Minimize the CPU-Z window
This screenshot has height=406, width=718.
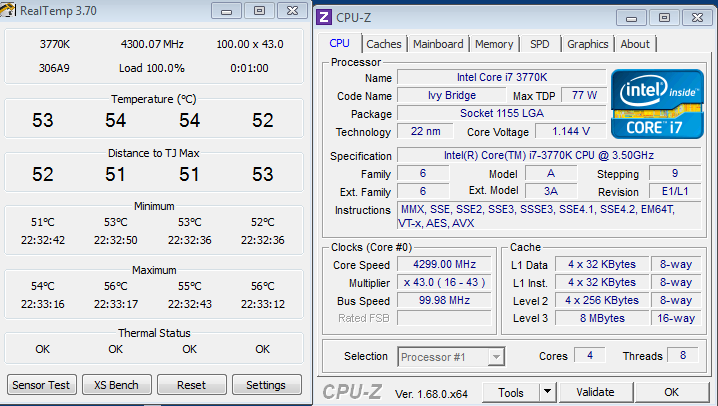point(631,18)
